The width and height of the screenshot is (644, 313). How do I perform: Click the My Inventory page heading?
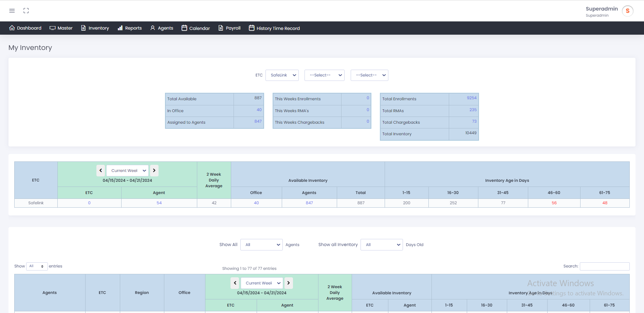click(x=30, y=48)
